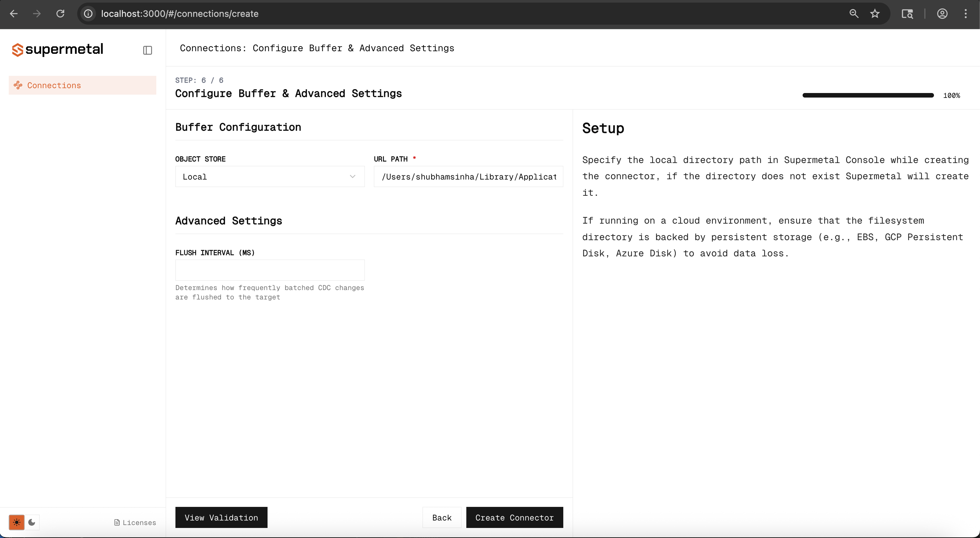Open the Licenses page

(x=135, y=522)
